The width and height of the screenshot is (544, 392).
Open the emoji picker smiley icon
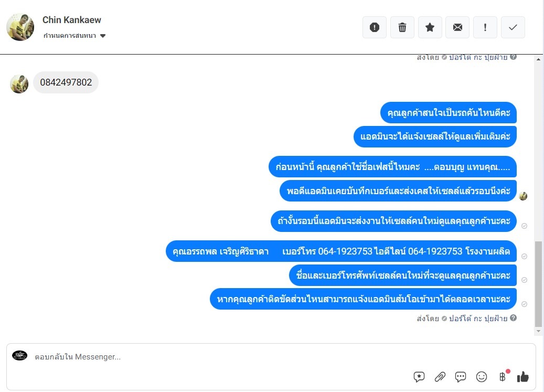481,377
